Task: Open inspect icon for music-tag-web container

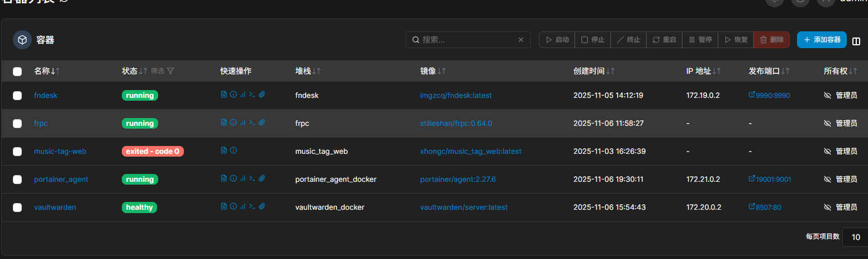Action: coord(233,150)
